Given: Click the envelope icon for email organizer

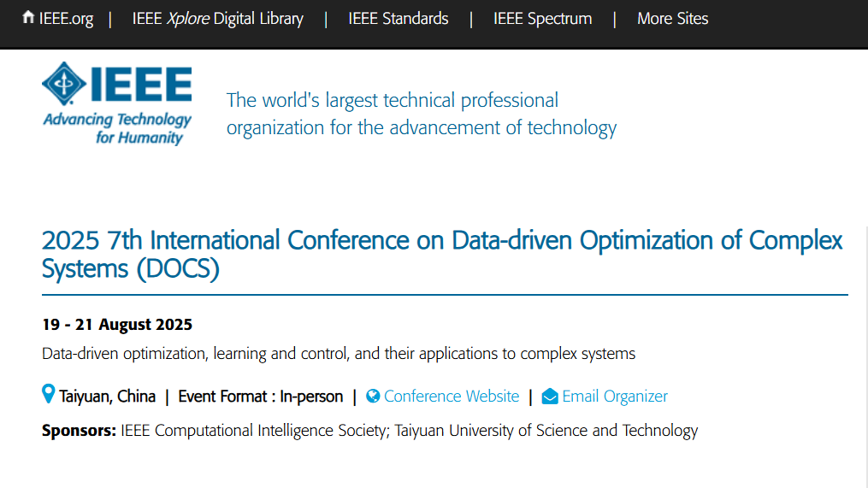Looking at the screenshot, I should 550,397.
